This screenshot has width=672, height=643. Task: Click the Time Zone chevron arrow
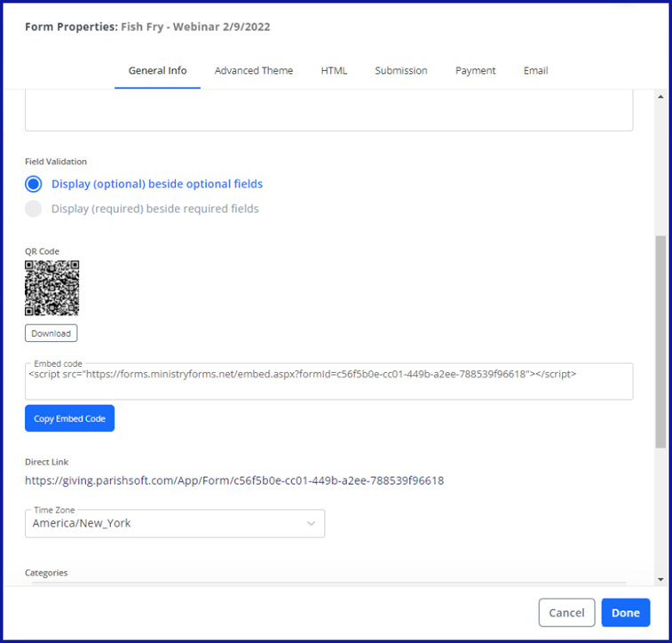point(311,523)
